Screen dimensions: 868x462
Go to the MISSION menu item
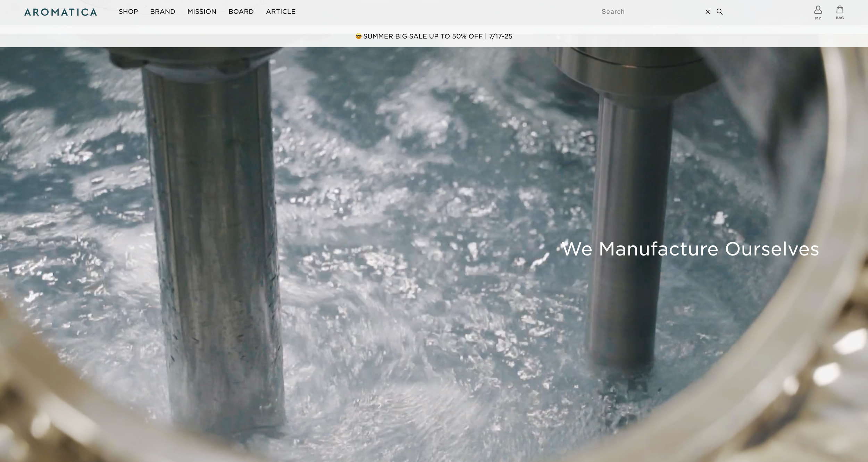tap(202, 12)
